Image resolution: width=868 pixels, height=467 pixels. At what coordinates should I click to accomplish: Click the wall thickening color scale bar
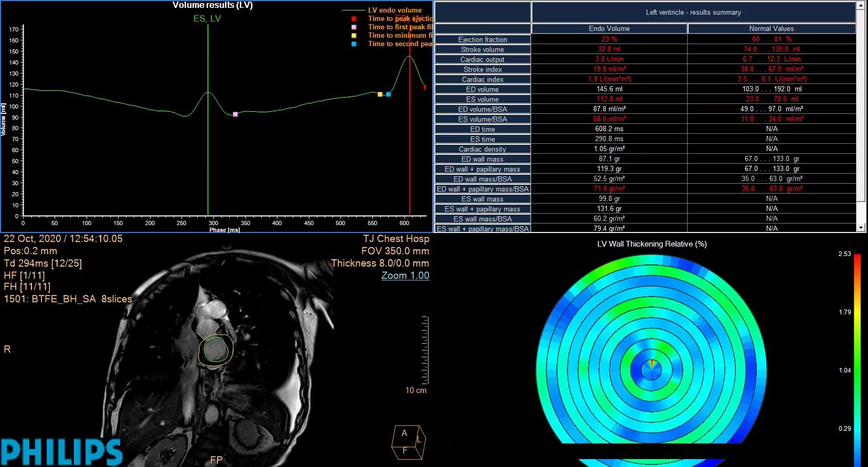click(x=857, y=357)
